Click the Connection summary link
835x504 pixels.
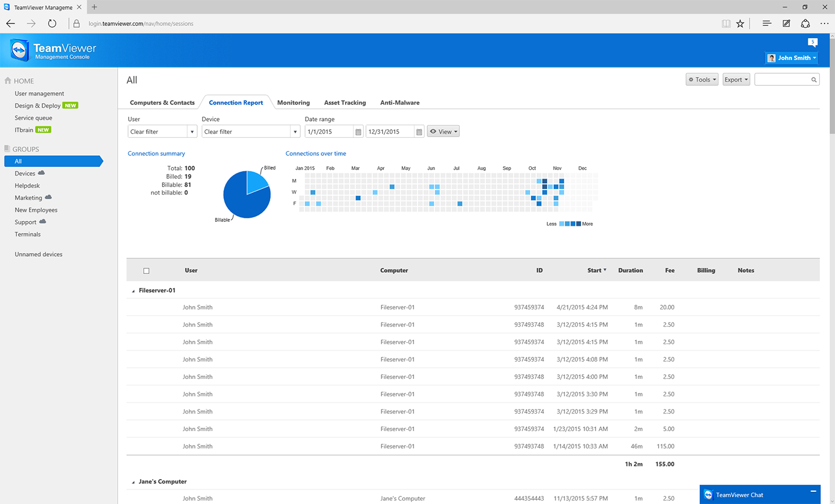point(156,153)
